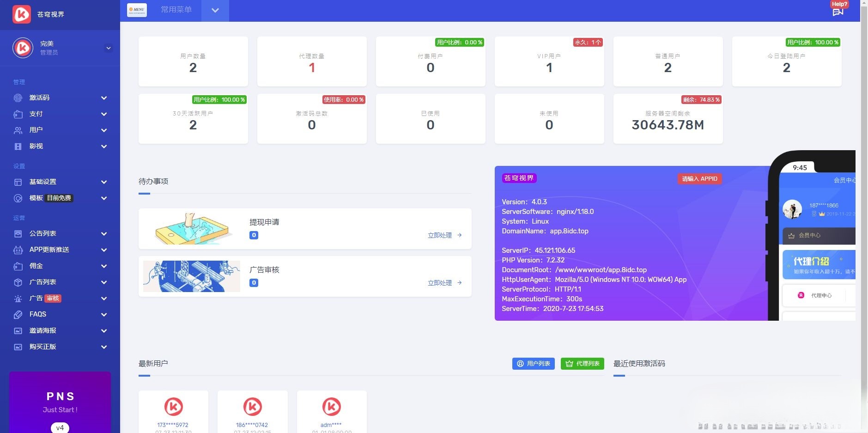Expand the 常用菜单 dropdown arrow

coord(215,11)
